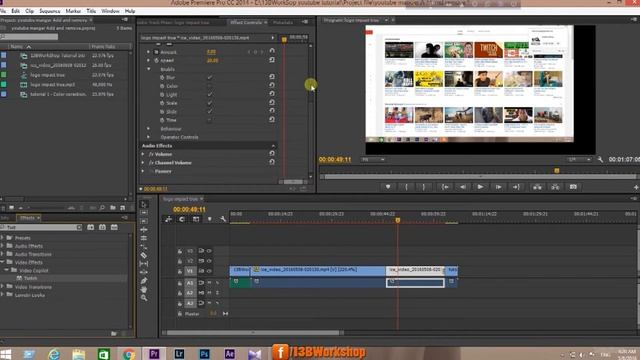This screenshot has height=360, width=640.
Task: Expand the Presets folder in Effects
Action: tap(2, 238)
